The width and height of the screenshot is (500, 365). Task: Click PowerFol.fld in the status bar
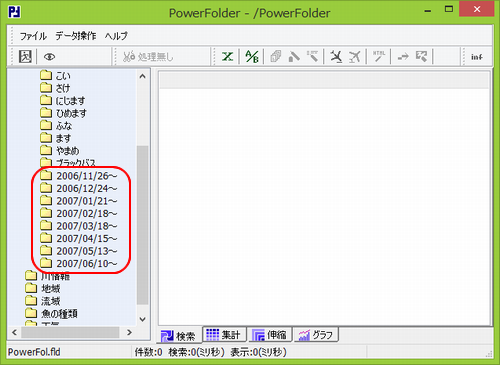pos(34,352)
